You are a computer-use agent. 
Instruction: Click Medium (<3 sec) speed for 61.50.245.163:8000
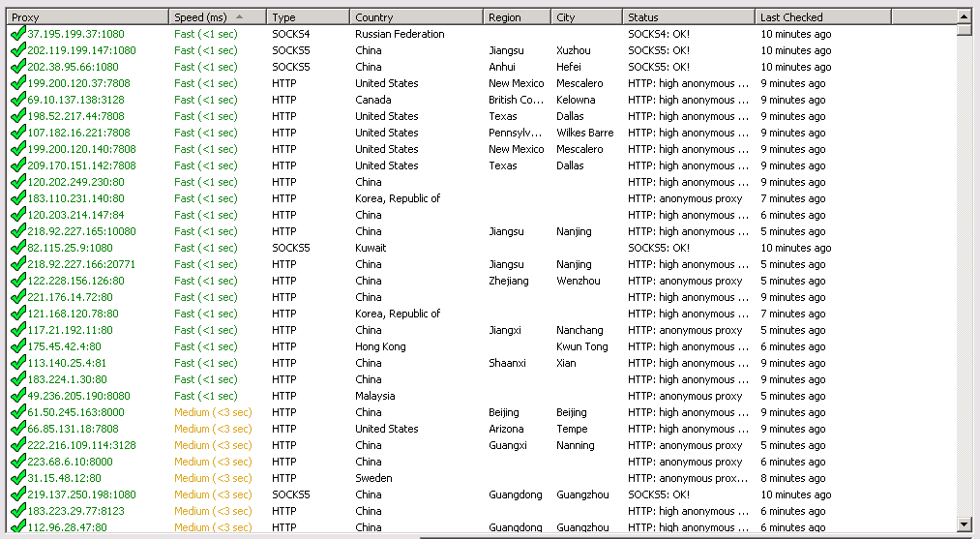213,412
